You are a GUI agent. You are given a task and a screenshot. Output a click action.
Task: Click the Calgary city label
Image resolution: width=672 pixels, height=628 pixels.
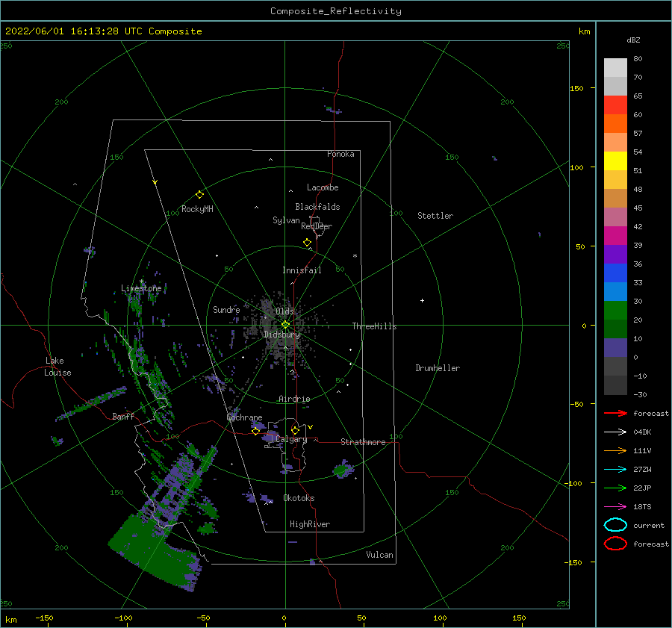(291, 439)
